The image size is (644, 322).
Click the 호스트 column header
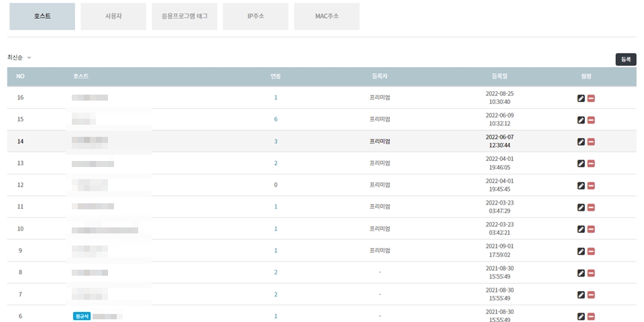[x=80, y=76]
